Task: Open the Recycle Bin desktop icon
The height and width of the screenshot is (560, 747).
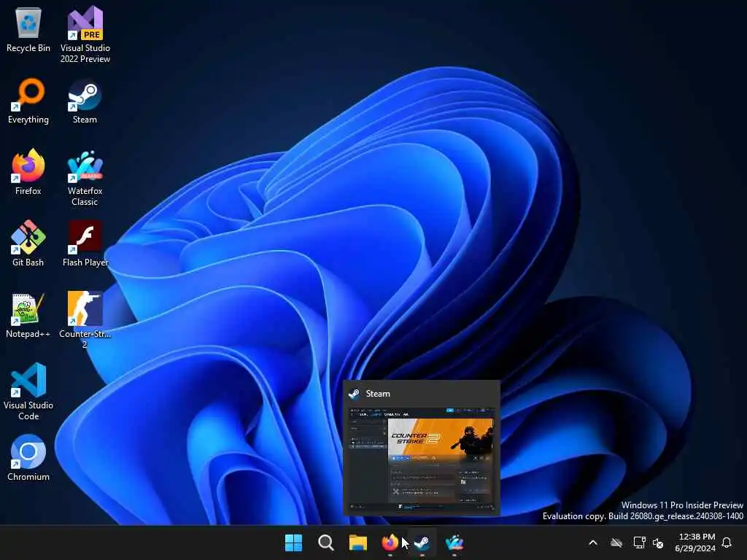Action: pos(28,29)
